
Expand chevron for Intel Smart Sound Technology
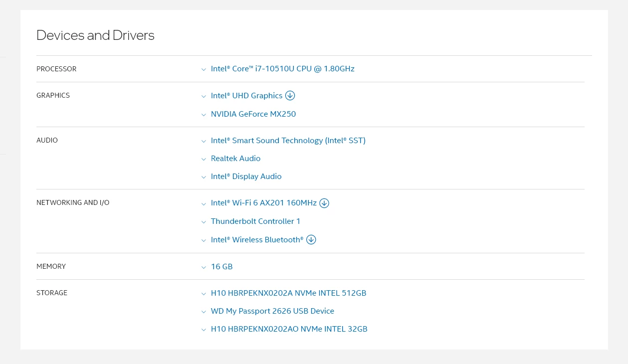(204, 141)
